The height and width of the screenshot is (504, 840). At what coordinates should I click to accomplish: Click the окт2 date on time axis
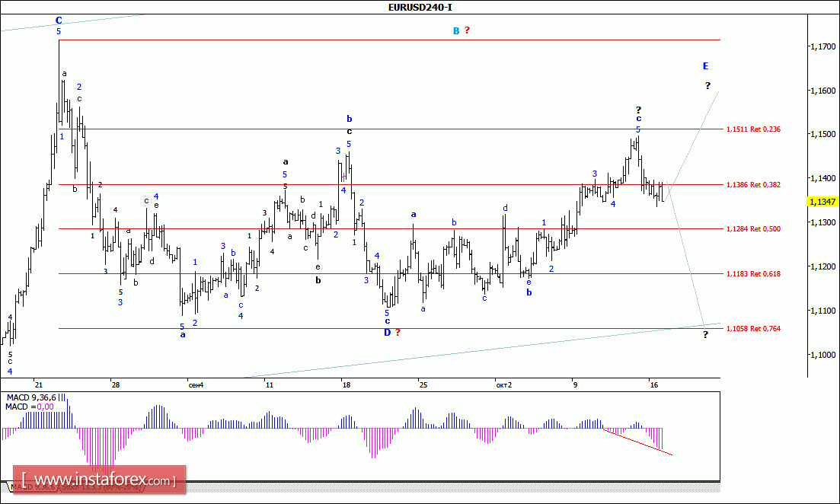click(503, 384)
